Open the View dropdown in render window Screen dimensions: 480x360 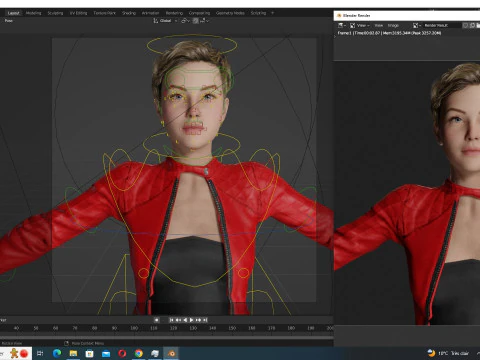click(359, 25)
